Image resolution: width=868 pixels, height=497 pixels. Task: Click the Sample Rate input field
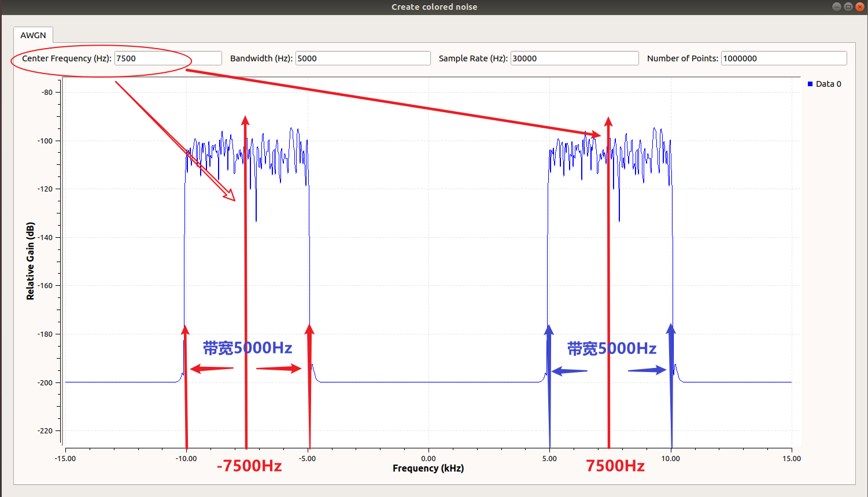tap(574, 58)
